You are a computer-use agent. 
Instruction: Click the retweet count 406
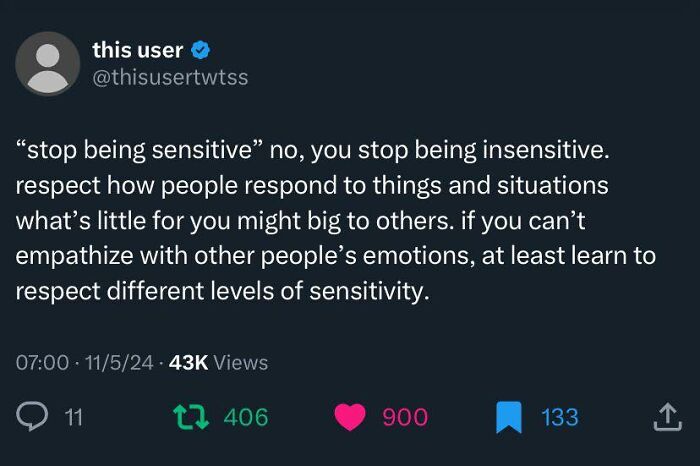pos(246,417)
